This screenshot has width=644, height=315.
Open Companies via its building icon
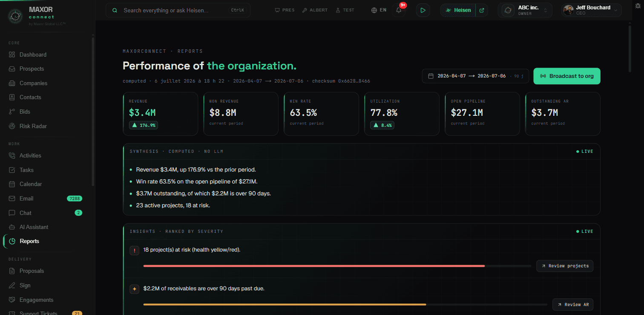[x=12, y=83]
